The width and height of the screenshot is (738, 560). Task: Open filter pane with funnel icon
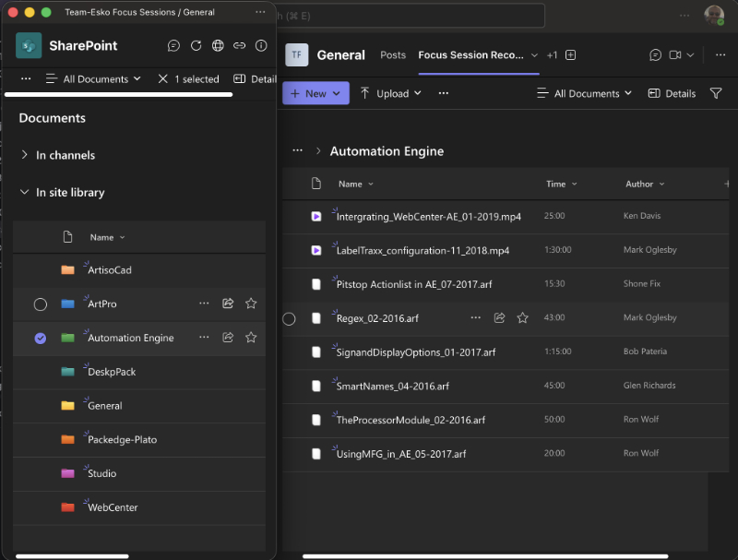tap(716, 93)
